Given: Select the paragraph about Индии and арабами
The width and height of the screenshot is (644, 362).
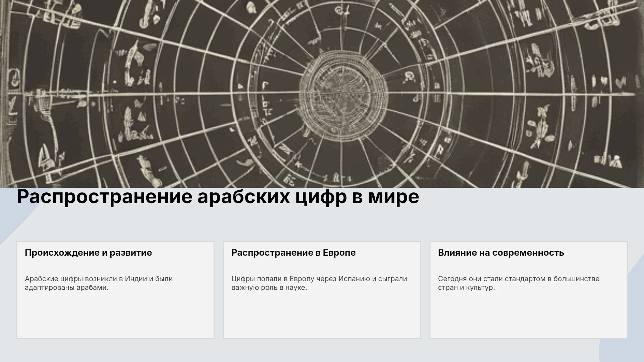Looking at the screenshot, I should [x=99, y=283].
